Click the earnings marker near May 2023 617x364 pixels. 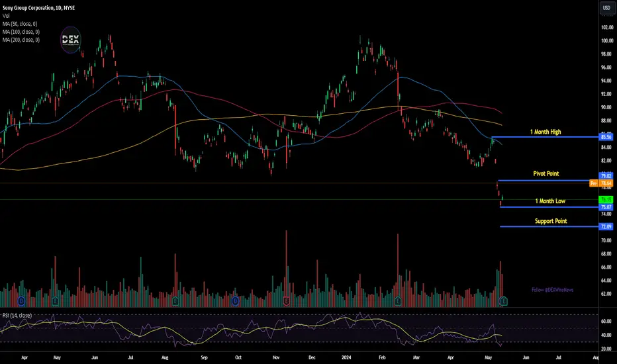[x=55, y=302]
